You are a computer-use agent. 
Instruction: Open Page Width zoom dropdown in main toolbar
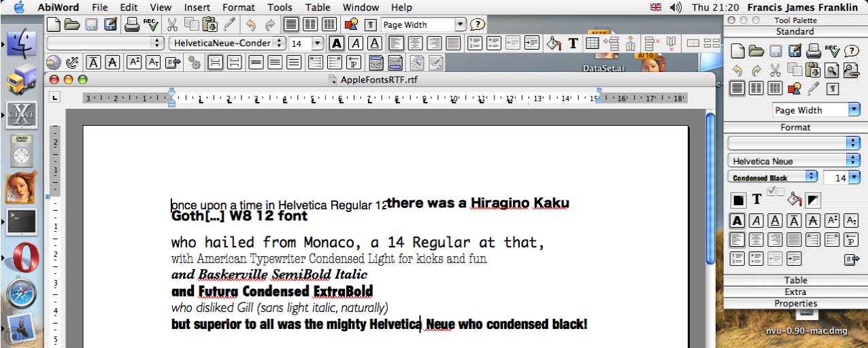460,24
